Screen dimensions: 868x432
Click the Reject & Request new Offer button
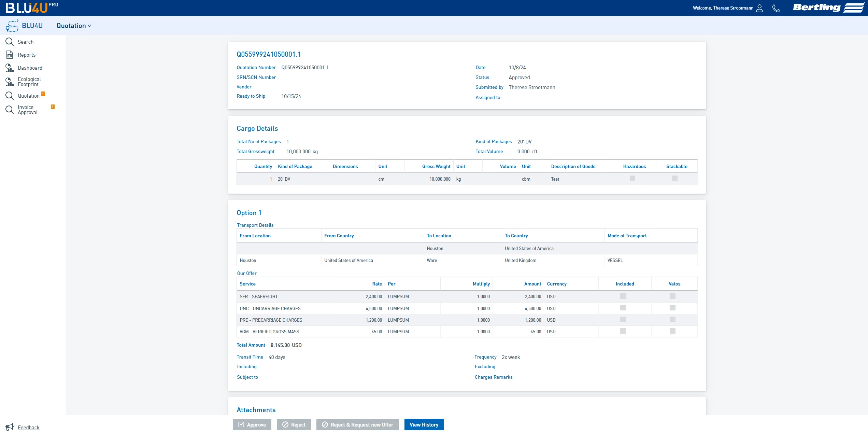click(x=357, y=424)
